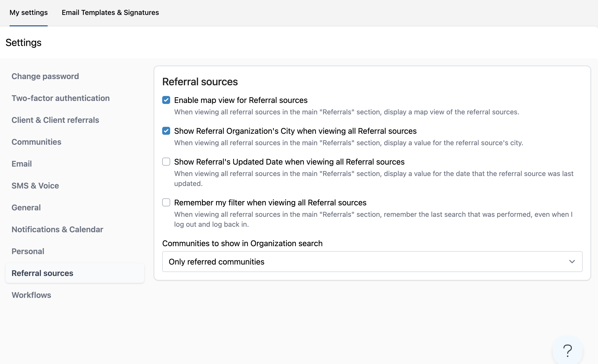Open Communities to show dropdown
This screenshot has width=598, height=364.
(372, 262)
